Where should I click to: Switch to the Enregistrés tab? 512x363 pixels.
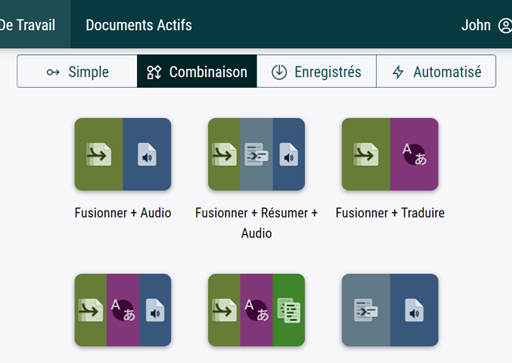coord(317,71)
